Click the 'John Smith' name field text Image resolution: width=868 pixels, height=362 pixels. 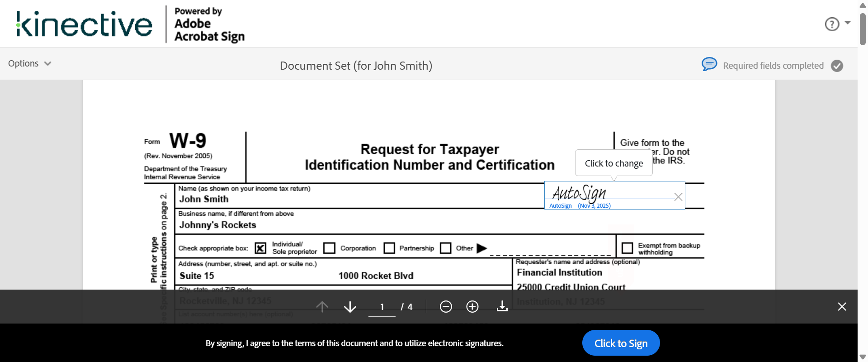(204, 199)
